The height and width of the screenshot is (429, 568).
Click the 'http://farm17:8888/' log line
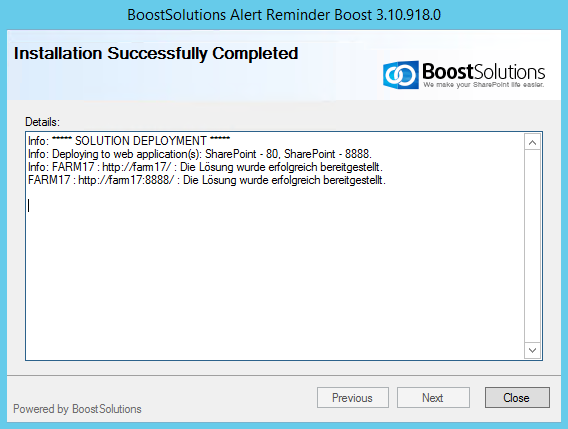pyautogui.click(x=207, y=180)
